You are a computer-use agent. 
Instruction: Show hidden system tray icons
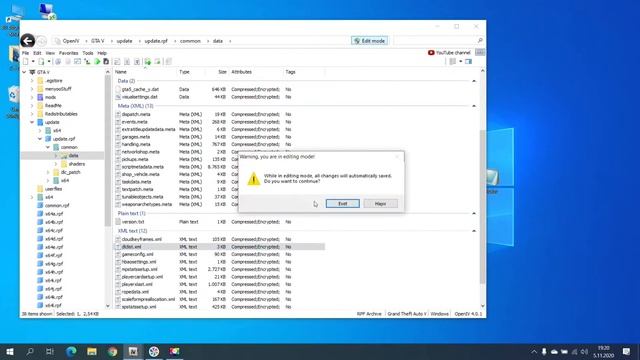click(x=534, y=351)
